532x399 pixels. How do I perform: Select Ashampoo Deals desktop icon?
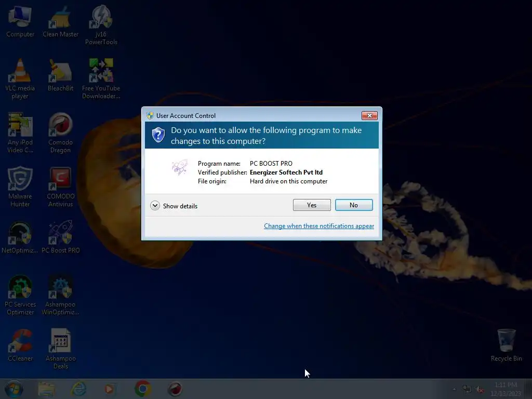[x=60, y=349]
